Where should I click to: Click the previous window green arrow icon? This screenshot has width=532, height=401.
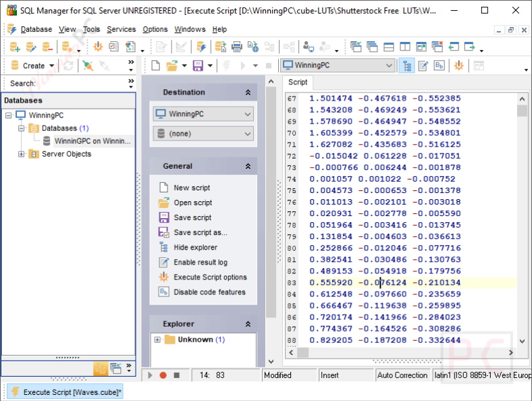click(454, 47)
